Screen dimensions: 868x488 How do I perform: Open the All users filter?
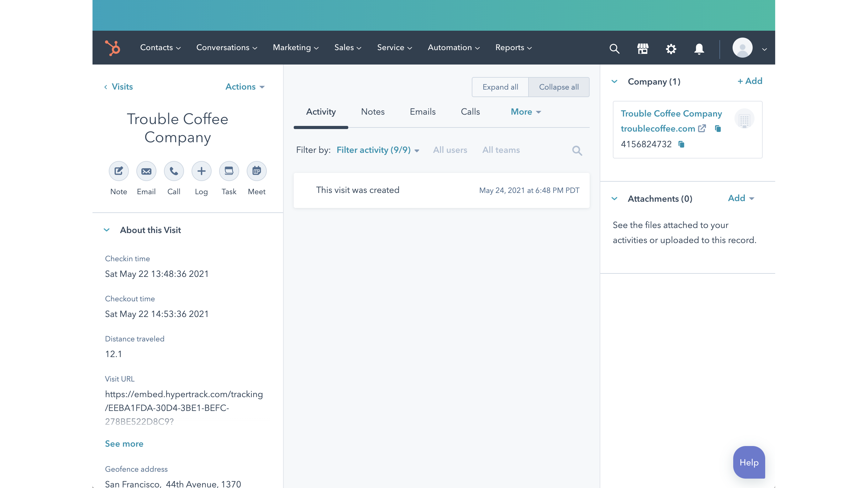point(450,150)
